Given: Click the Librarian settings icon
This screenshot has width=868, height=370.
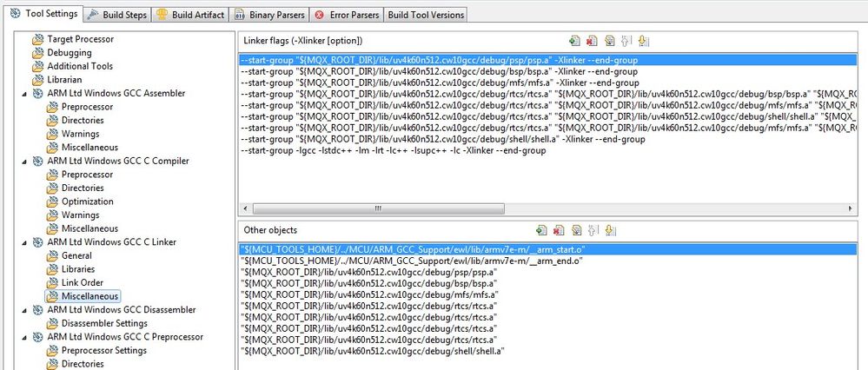Looking at the screenshot, I should (37, 80).
